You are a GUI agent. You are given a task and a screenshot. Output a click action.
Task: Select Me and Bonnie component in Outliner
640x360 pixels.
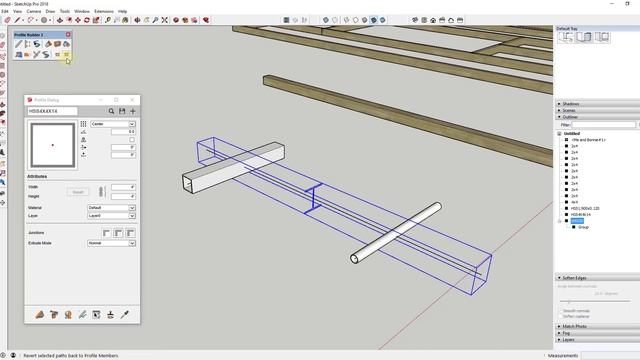[x=588, y=140]
